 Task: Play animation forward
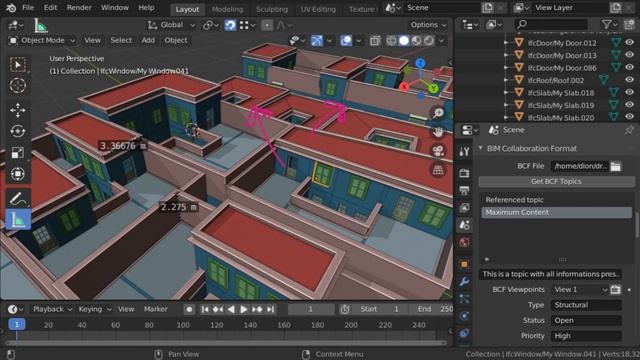pyautogui.click(x=244, y=309)
